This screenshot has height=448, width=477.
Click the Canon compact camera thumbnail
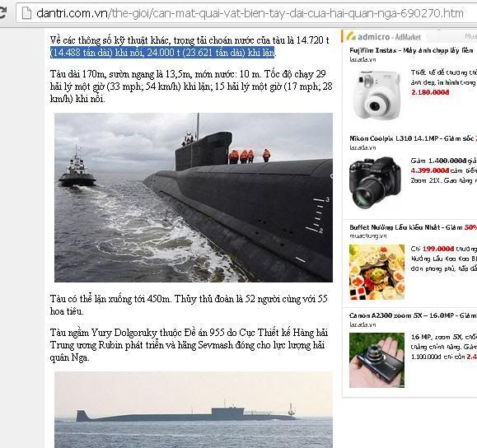376,360
